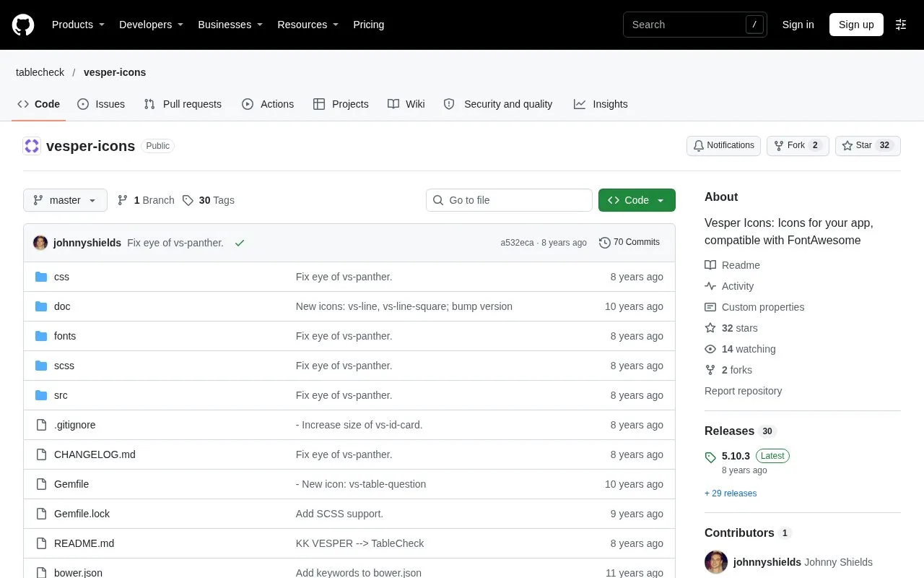The width and height of the screenshot is (924, 578).
Task: Open the green Code dropdown button
Action: pos(637,200)
